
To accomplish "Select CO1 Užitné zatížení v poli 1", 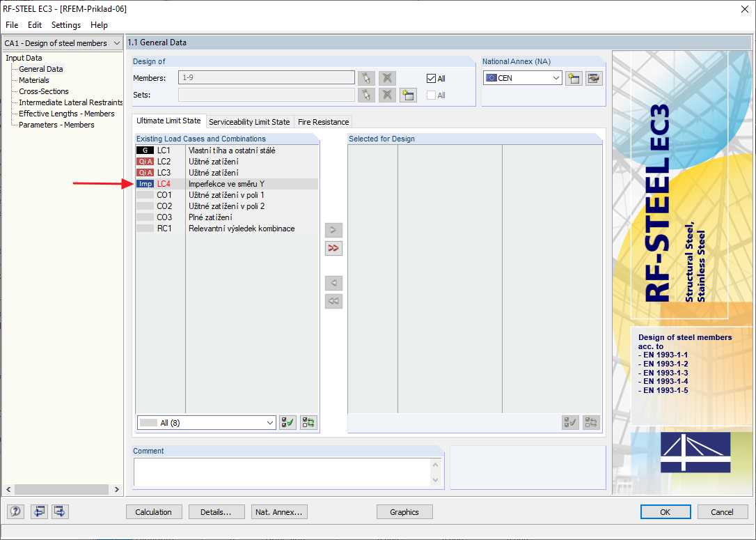I will 227,195.
